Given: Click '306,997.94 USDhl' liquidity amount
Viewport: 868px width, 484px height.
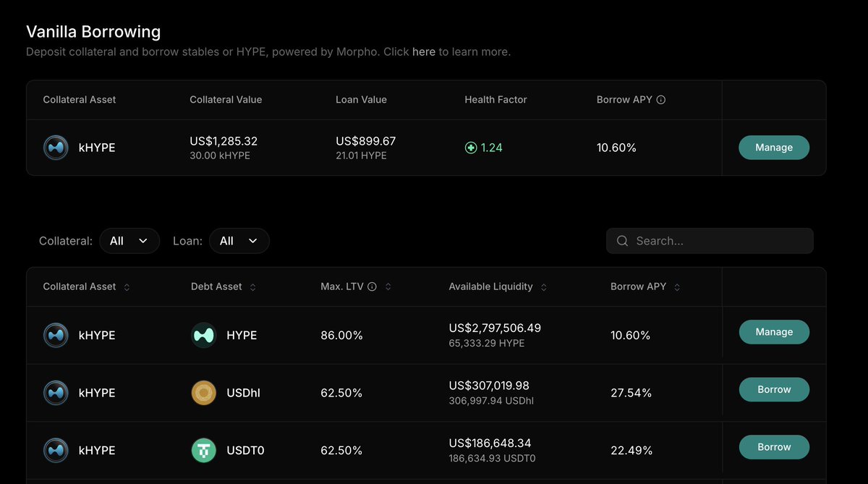Looking at the screenshot, I should [491, 401].
